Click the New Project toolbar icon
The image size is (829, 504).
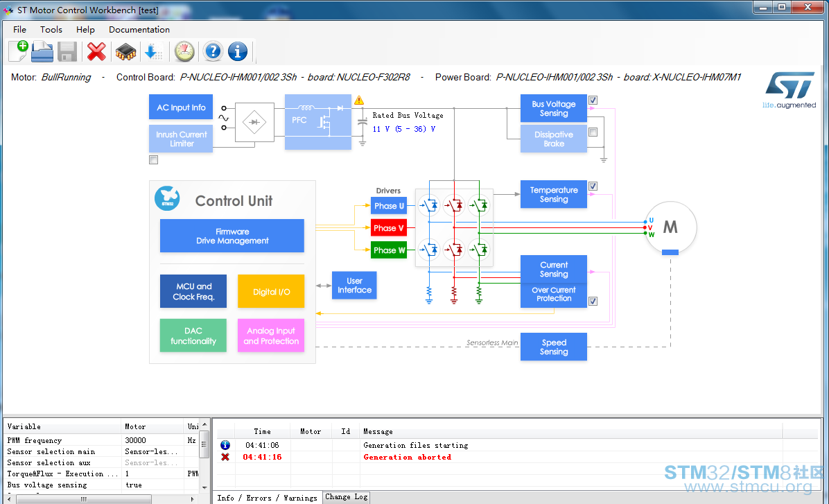(19, 51)
